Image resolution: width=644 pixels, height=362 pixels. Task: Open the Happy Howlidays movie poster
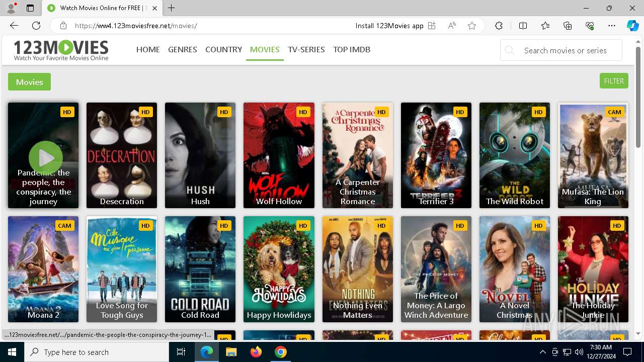(x=279, y=269)
